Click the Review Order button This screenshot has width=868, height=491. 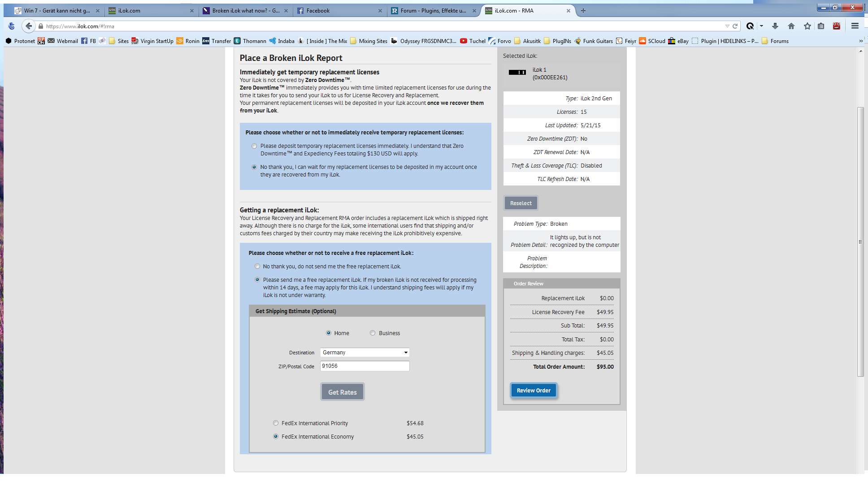[x=534, y=390]
